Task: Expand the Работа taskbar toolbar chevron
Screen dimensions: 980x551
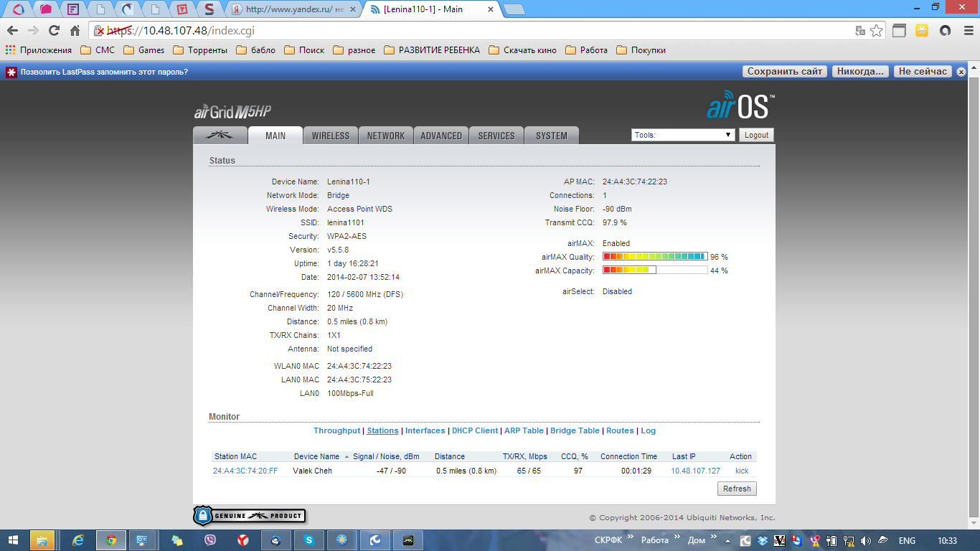Action: (x=676, y=537)
